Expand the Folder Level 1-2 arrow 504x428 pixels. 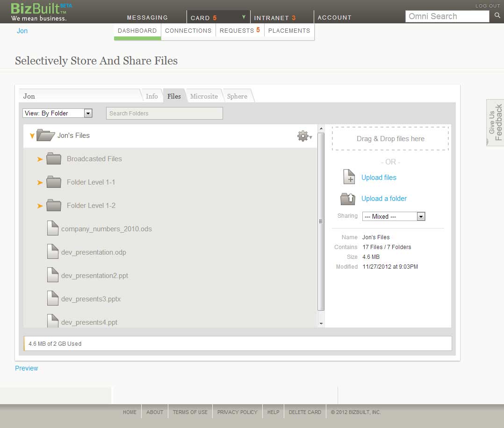click(40, 206)
